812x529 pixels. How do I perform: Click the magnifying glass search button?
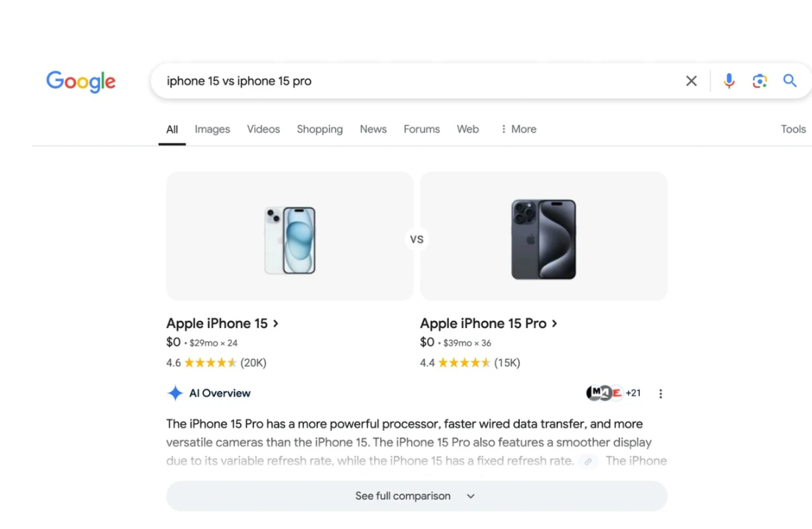pyautogui.click(x=790, y=81)
